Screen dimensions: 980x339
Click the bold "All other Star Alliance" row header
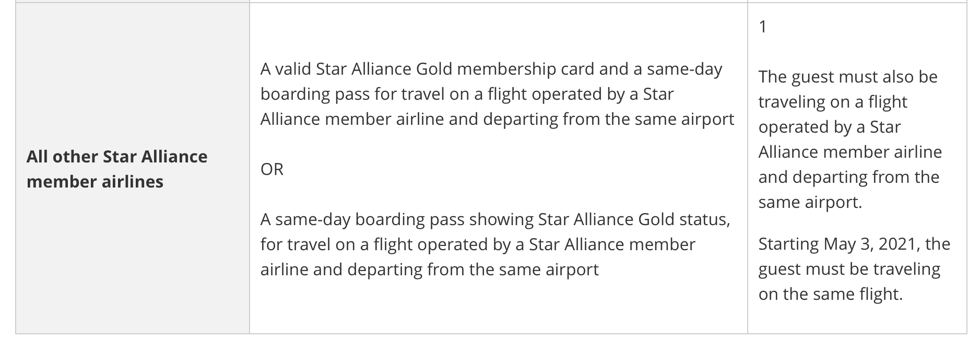click(117, 157)
